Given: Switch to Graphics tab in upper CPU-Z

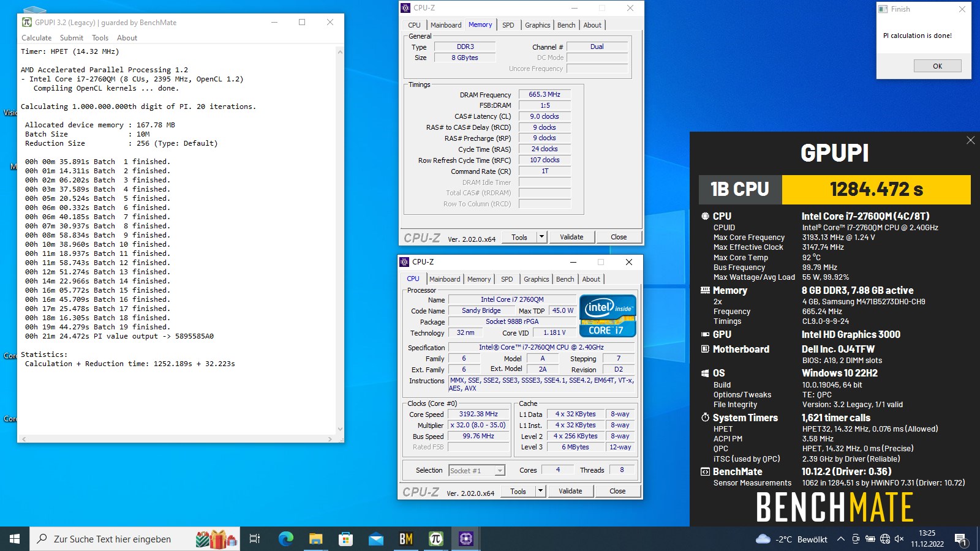Looking at the screenshot, I should [x=538, y=25].
